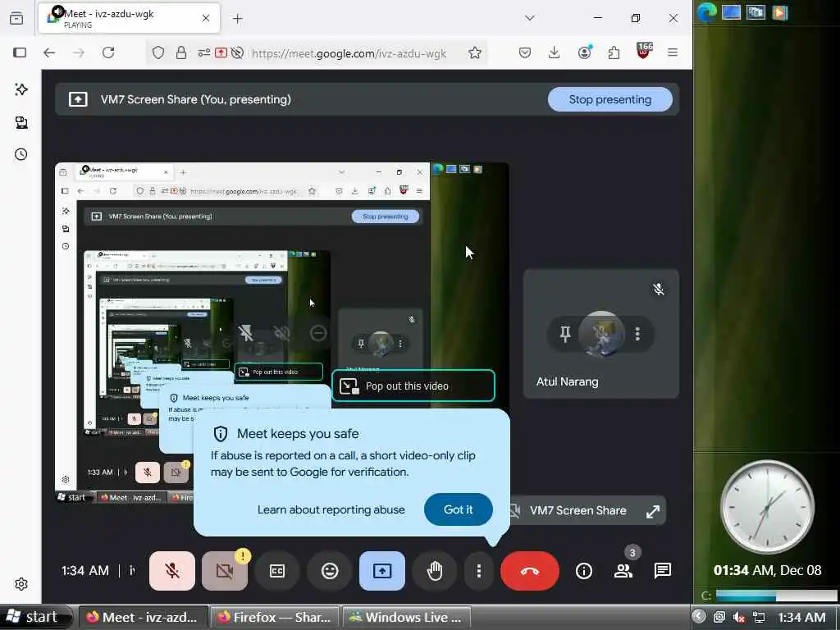The height and width of the screenshot is (630, 840).
Task: Pin Atul Narang's tile
Action: (565, 334)
